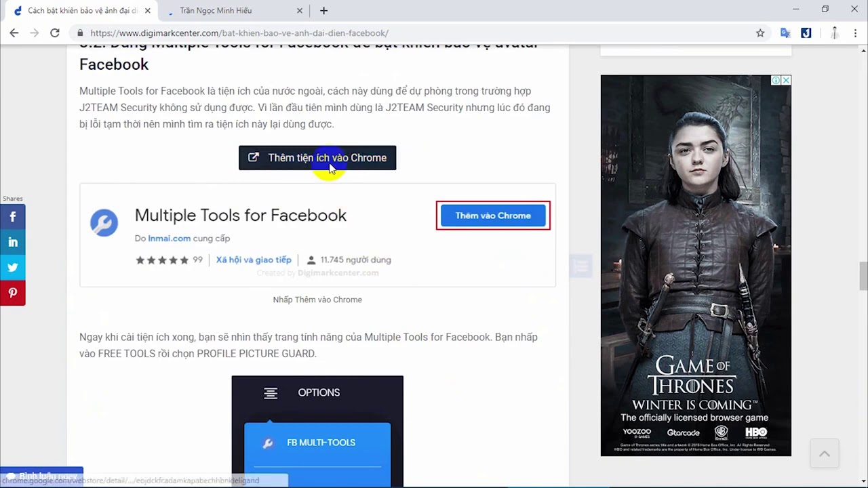Close the Game of Thrones ad
This screenshot has height=488, width=868.
[786, 80]
